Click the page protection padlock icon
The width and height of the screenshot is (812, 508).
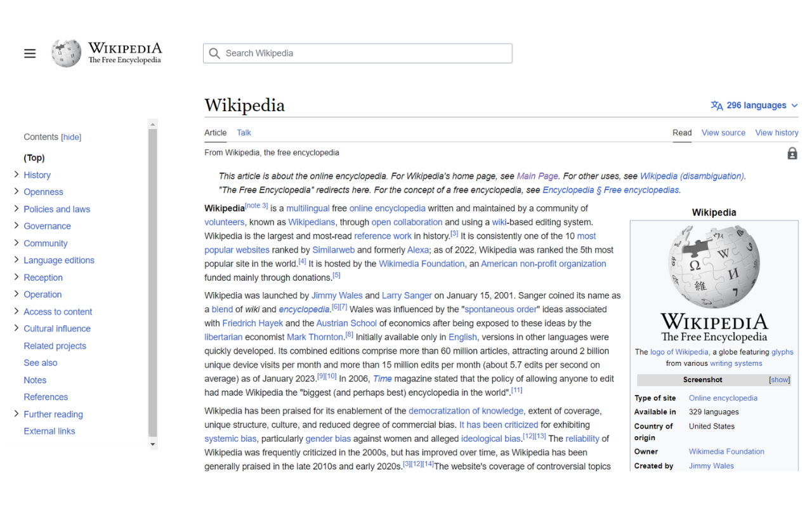(792, 153)
